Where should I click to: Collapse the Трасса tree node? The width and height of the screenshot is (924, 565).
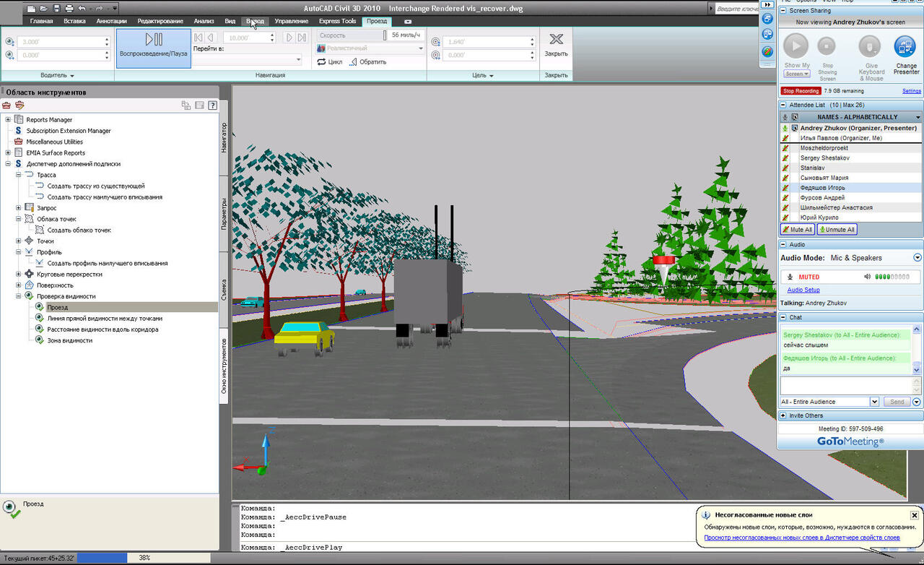[x=19, y=175]
